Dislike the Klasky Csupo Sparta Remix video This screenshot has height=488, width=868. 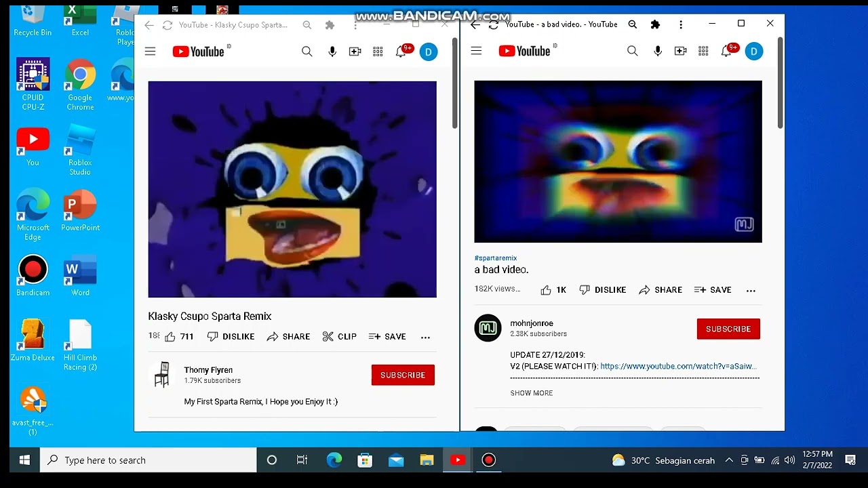pos(231,336)
